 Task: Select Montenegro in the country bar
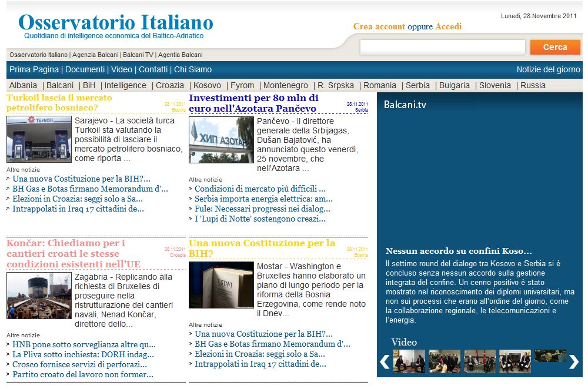pos(285,85)
